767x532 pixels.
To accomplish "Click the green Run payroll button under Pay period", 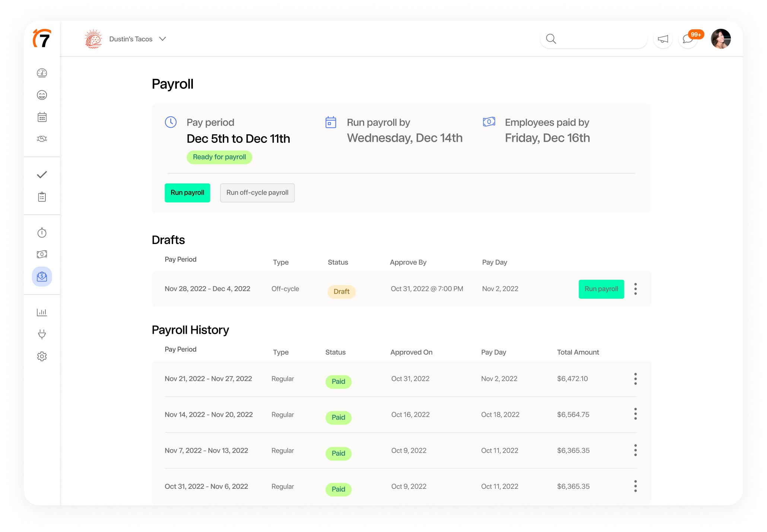I will click(x=187, y=193).
